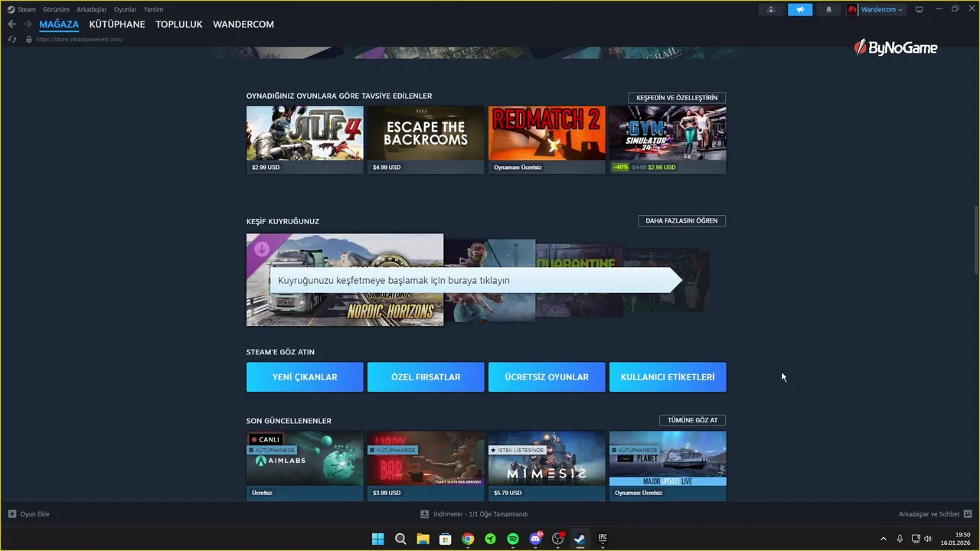This screenshot has width=980, height=551.
Task: Click the blue megaphone announcements button
Action: pos(800,10)
